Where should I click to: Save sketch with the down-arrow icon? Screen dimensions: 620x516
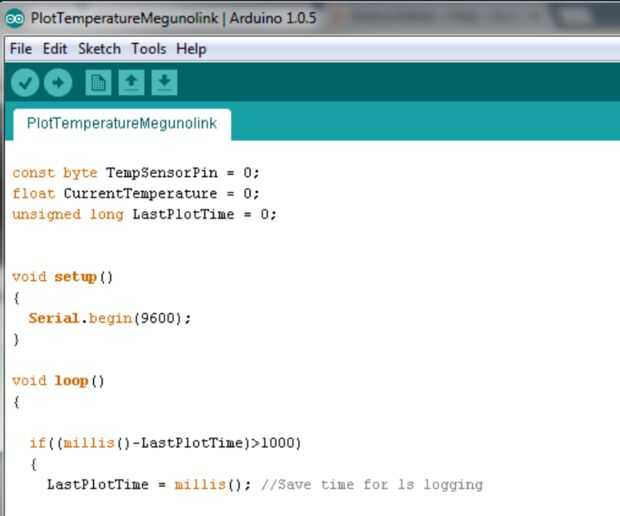[x=164, y=83]
